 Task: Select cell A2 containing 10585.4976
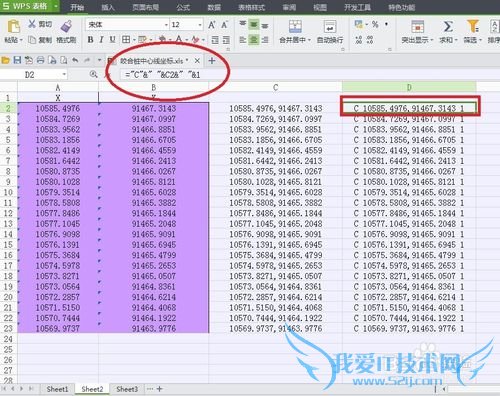pyautogui.click(x=58, y=108)
